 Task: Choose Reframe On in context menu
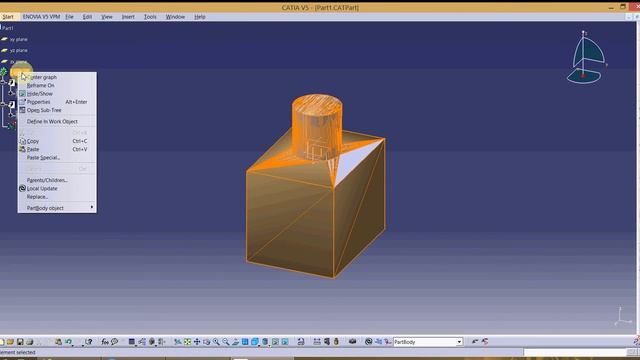pyautogui.click(x=57, y=85)
